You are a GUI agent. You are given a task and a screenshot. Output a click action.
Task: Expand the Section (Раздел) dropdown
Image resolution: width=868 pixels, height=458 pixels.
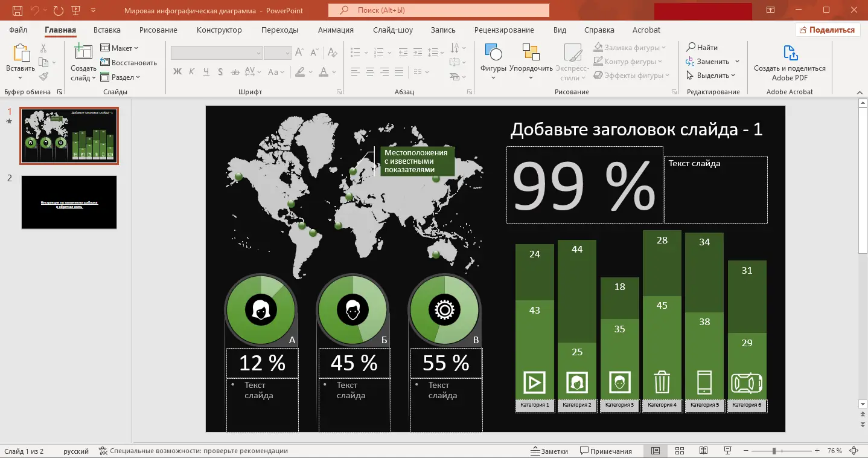coord(120,77)
